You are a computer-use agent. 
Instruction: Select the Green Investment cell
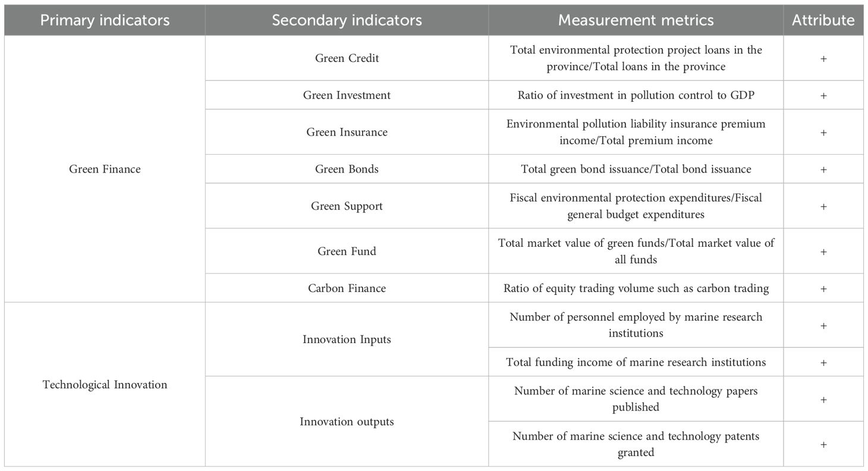click(x=347, y=95)
